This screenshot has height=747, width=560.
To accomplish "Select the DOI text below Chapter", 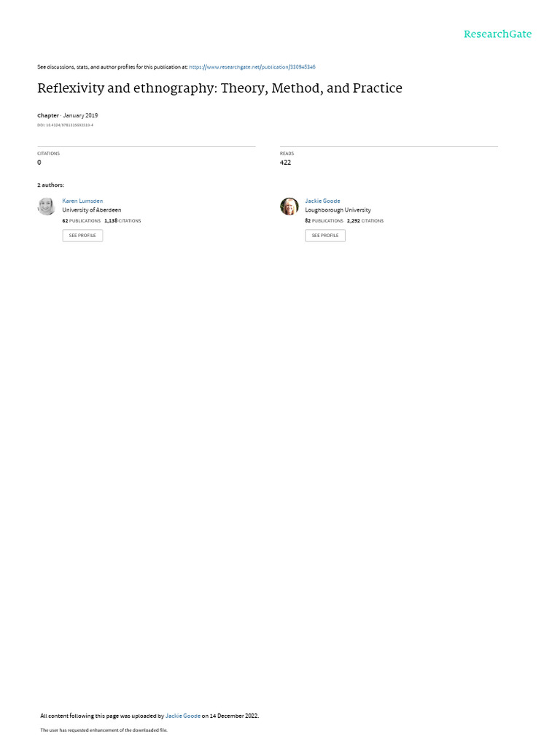I will [65, 125].
